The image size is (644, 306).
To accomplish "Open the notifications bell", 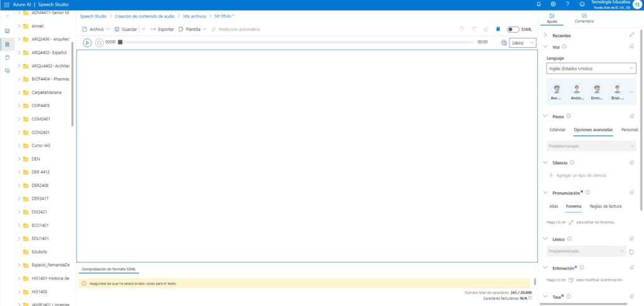I will tap(539, 4).
